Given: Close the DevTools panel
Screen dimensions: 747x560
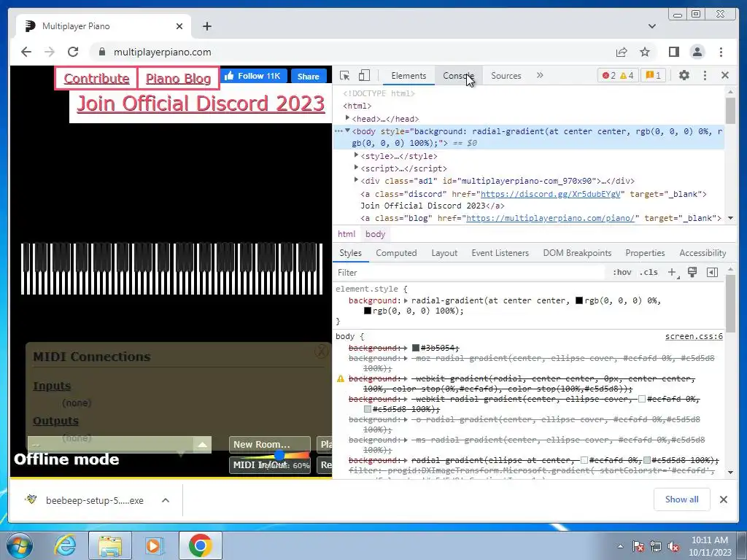Looking at the screenshot, I should [725, 75].
